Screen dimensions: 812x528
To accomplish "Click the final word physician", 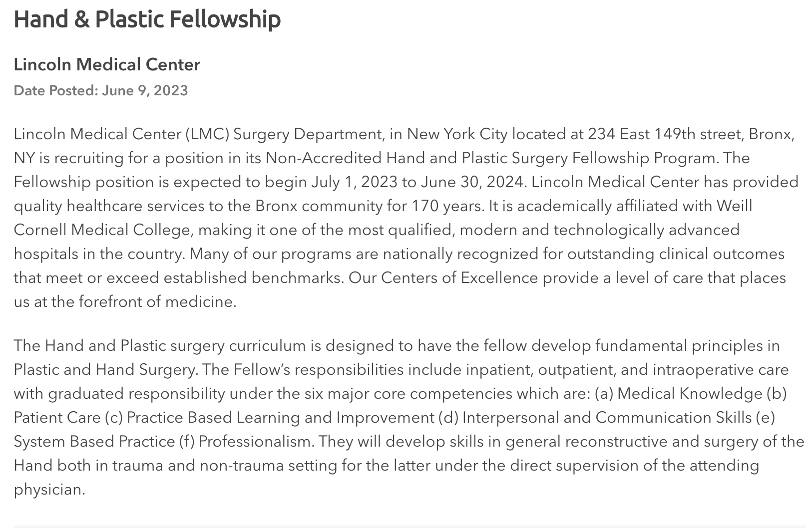I will coord(49,489).
